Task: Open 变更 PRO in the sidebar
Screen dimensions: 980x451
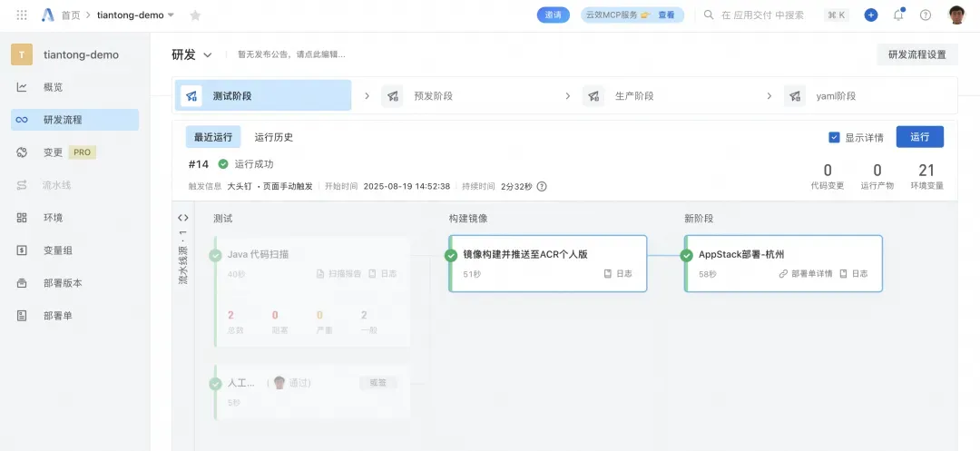Action: 75,152
